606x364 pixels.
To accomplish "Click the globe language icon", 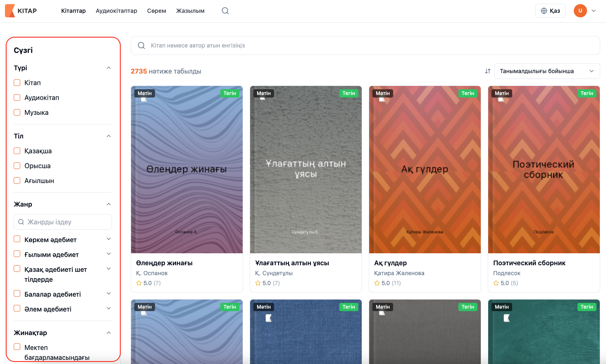I will (544, 11).
